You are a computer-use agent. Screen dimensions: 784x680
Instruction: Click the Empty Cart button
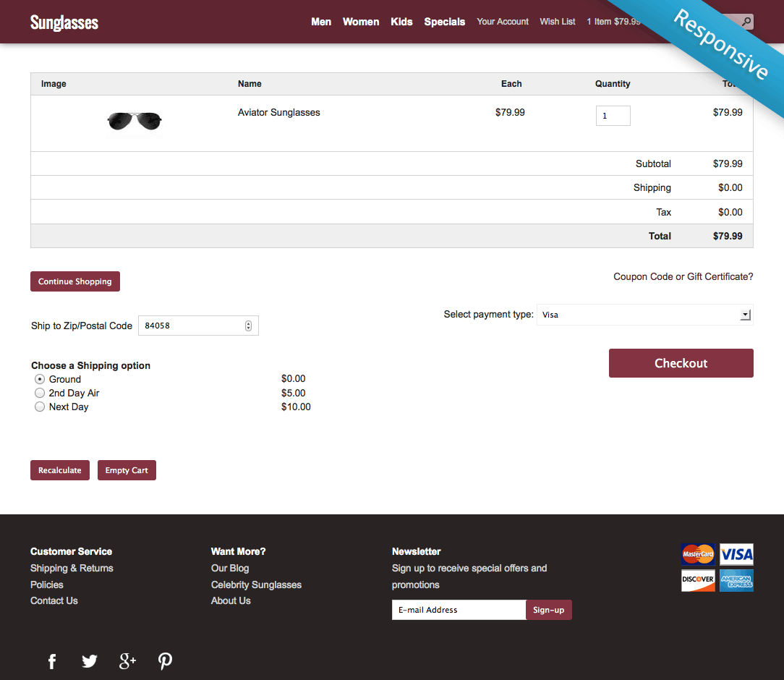[x=127, y=470]
